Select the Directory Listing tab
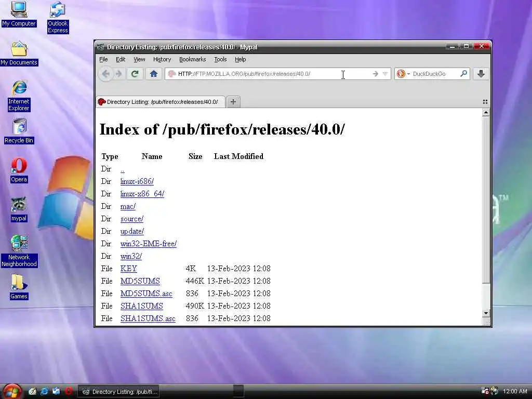 point(161,102)
